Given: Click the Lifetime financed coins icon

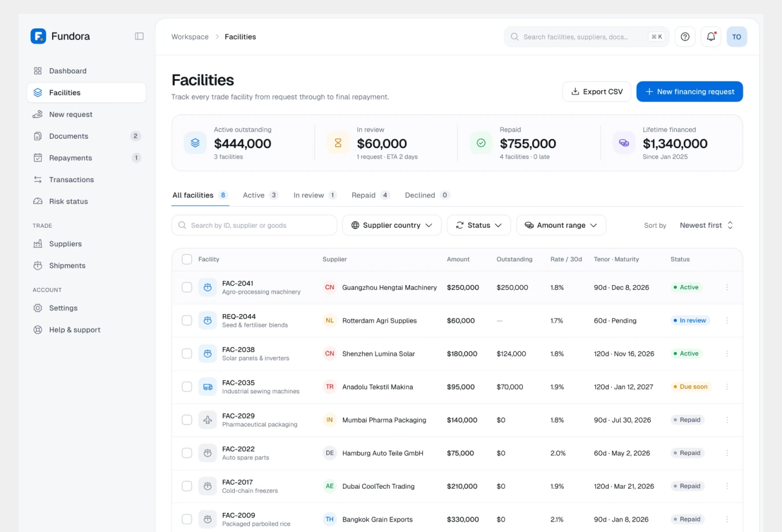Looking at the screenshot, I should click(624, 143).
